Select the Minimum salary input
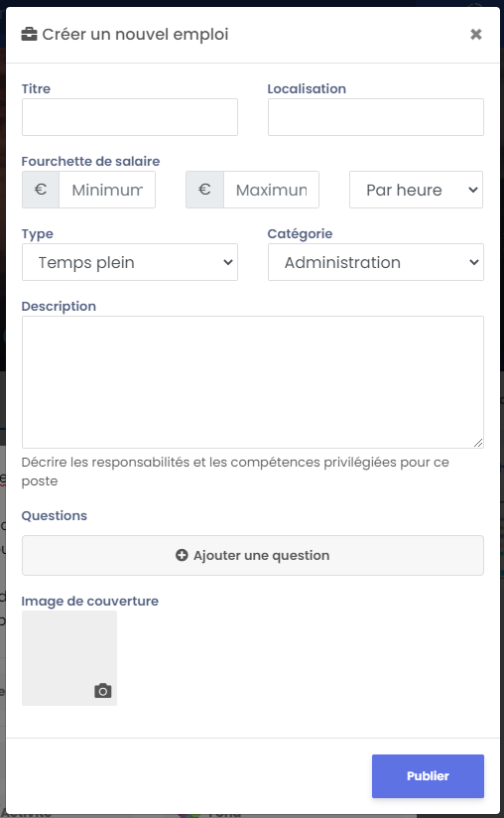The image size is (504, 818). click(107, 190)
